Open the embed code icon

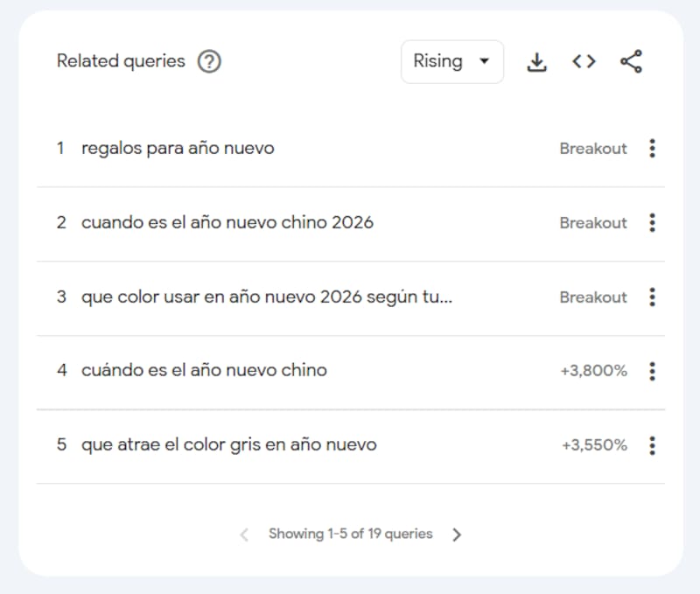coord(584,62)
